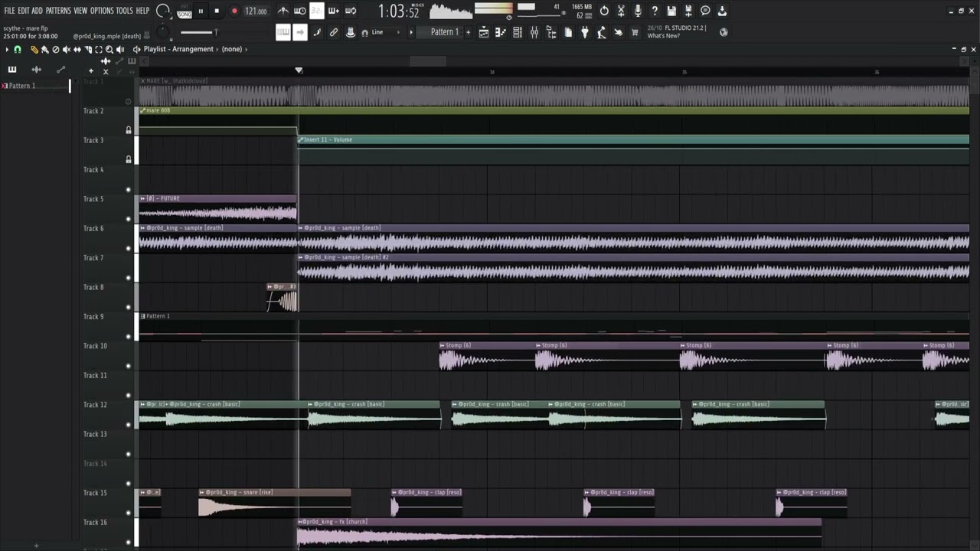Open the (none) pattern breadcrumb dropdown

click(x=232, y=49)
